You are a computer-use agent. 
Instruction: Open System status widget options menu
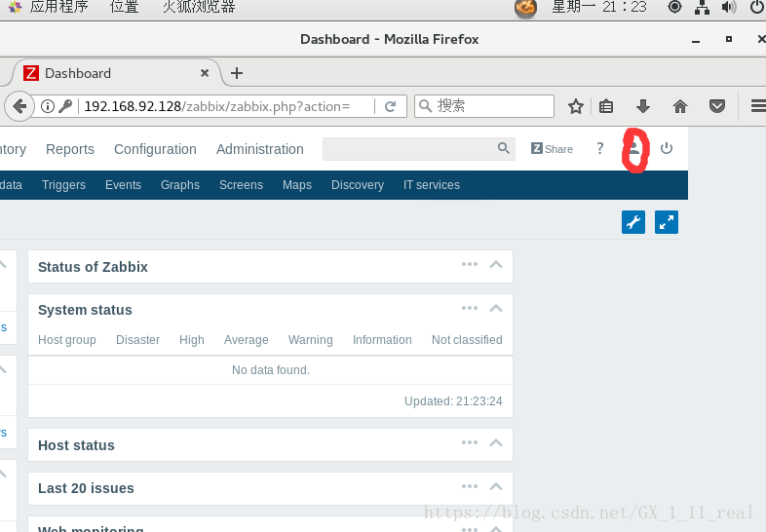point(470,308)
